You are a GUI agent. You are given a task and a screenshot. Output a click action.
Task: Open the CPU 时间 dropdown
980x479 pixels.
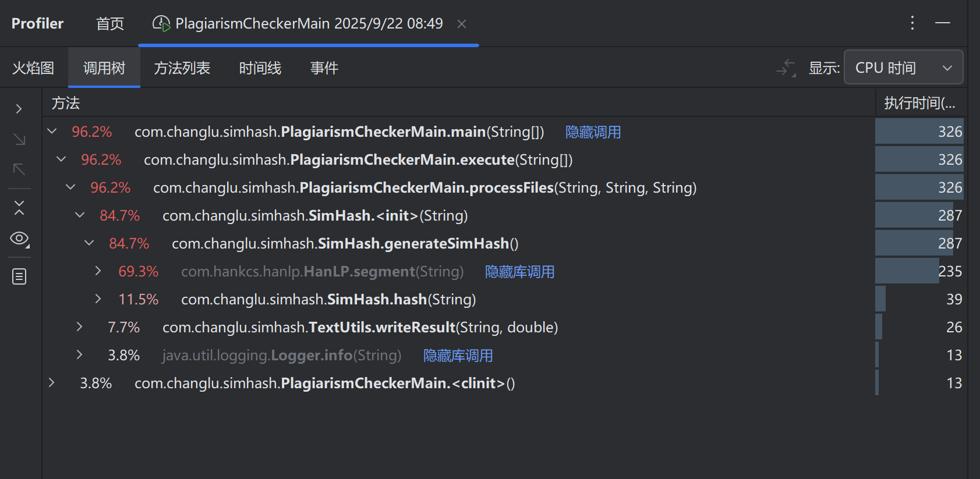pyautogui.click(x=903, y=68)
